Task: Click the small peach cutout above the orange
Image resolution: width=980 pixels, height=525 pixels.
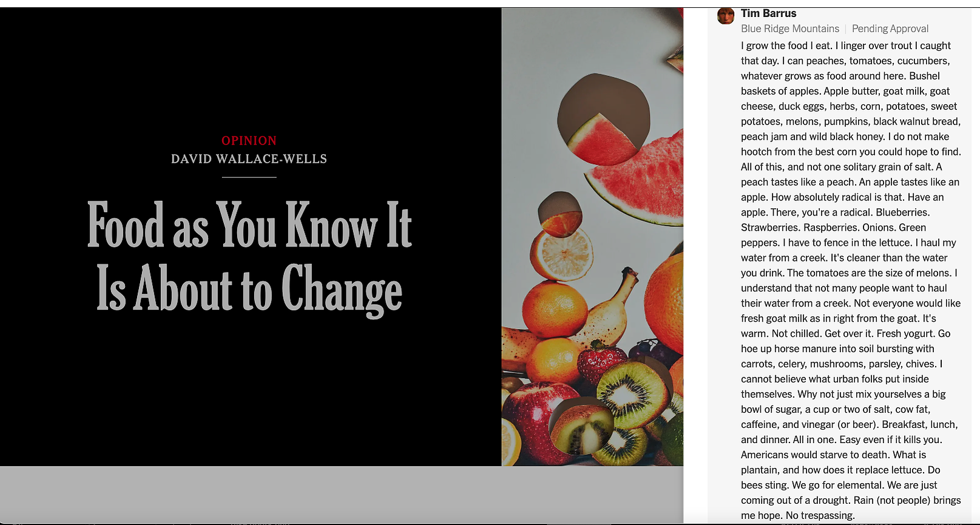Action: coord(559,214)
